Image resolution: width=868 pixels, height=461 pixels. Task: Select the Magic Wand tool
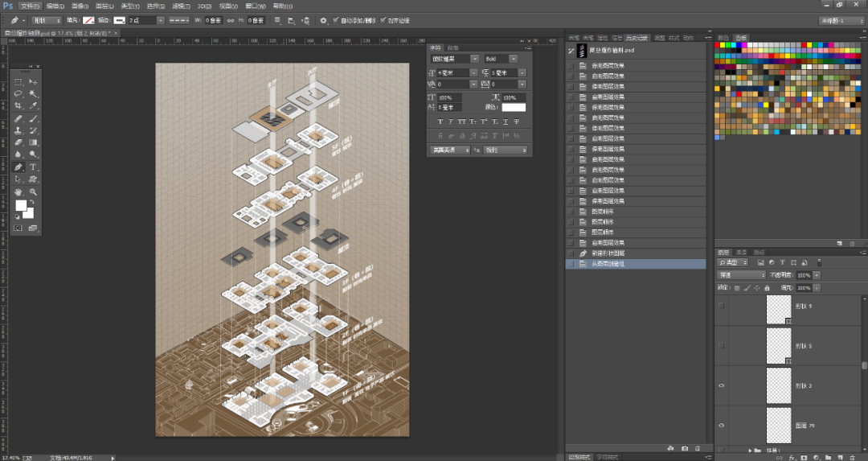tap(33, 94)
